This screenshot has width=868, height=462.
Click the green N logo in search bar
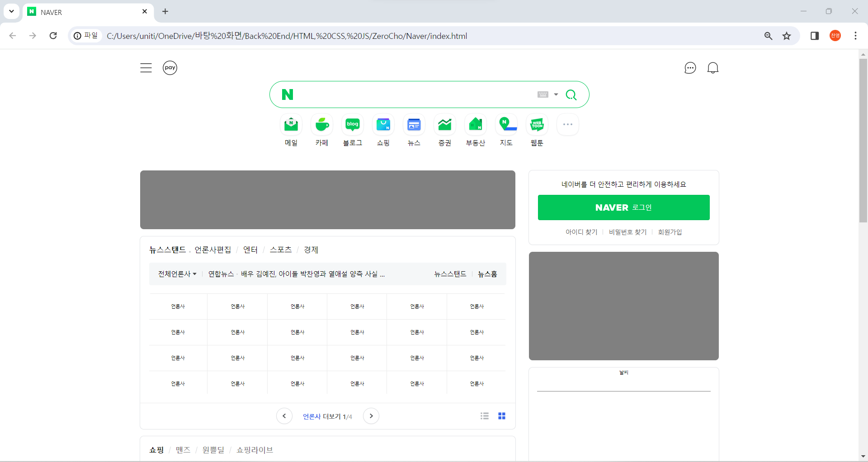[x=288, y=94]
